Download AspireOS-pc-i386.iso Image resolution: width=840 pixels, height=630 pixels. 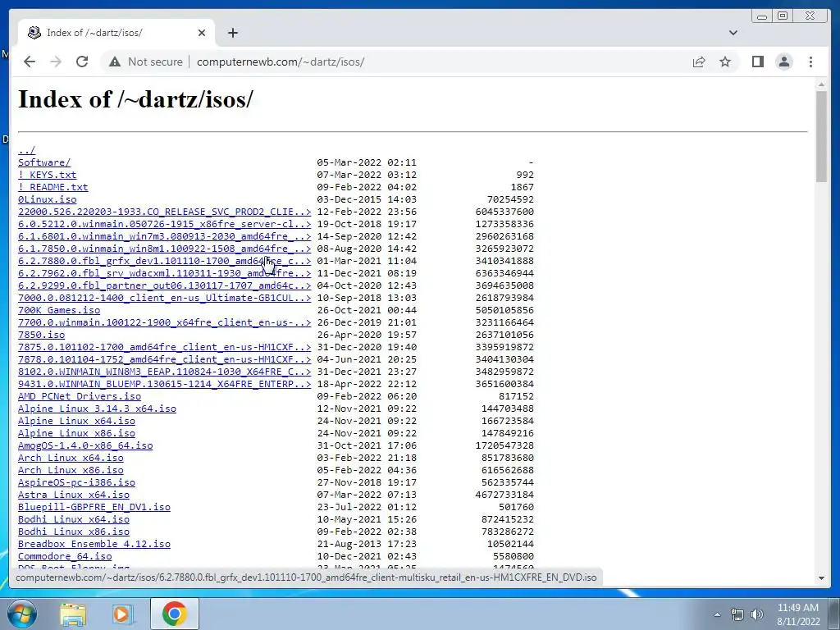click(x=76, y=482)
